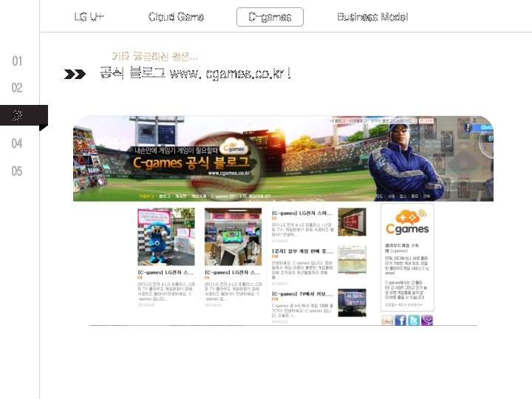Select the outlined C-games tab
This screenshot has height=399, width=532.
[x=270, y=17]
